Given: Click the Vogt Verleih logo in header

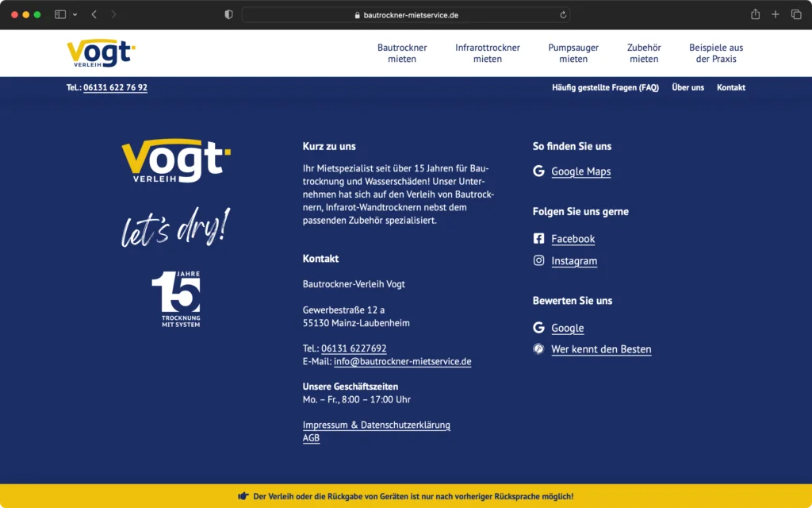Looking at the screenshot, I should 101,53.
